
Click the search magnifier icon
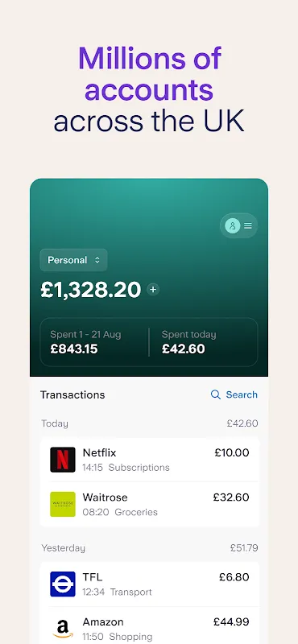215,394
